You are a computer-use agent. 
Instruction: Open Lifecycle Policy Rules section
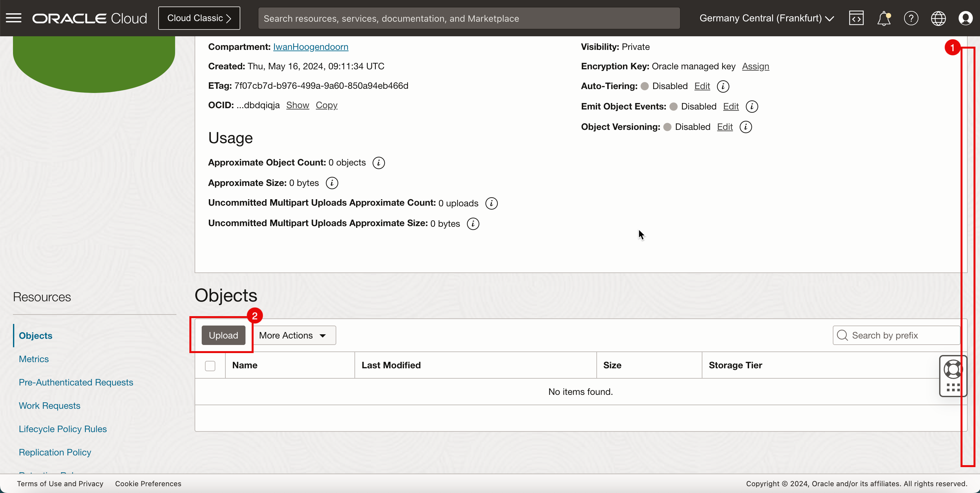tap(63, 429)
